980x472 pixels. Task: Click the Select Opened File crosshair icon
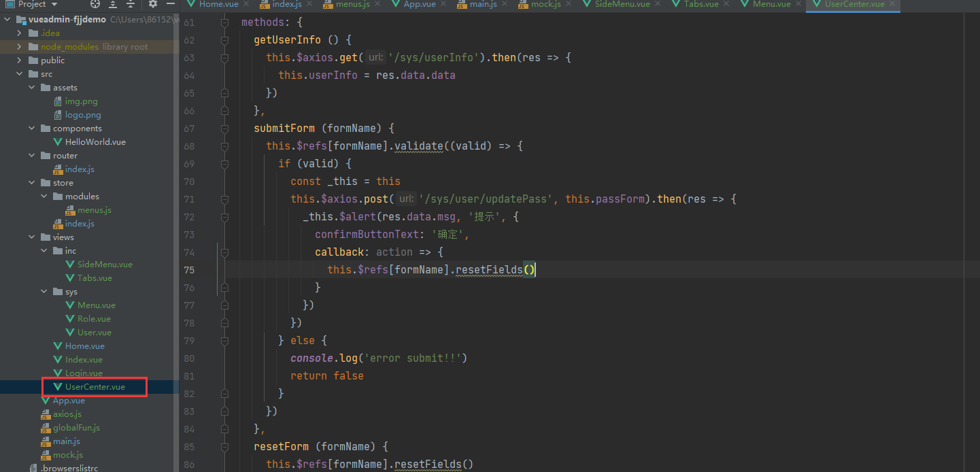coord(95,4)
